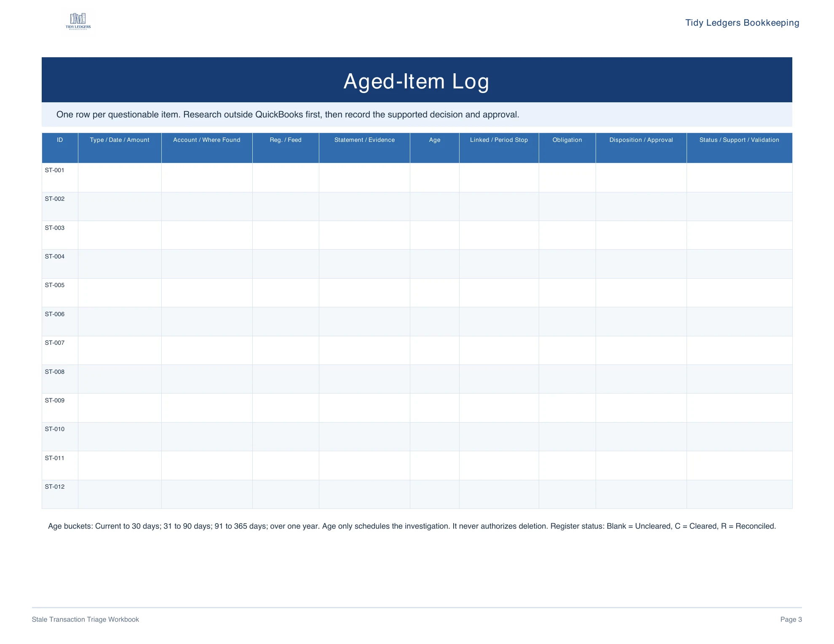
Task: Click the Disposition / Approval cell for ST-007
Action: coord(641,350)
